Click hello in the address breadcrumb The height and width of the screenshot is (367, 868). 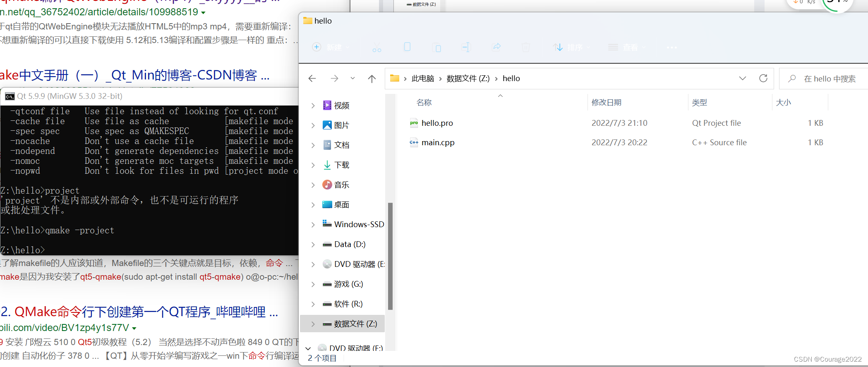(511, 78)
